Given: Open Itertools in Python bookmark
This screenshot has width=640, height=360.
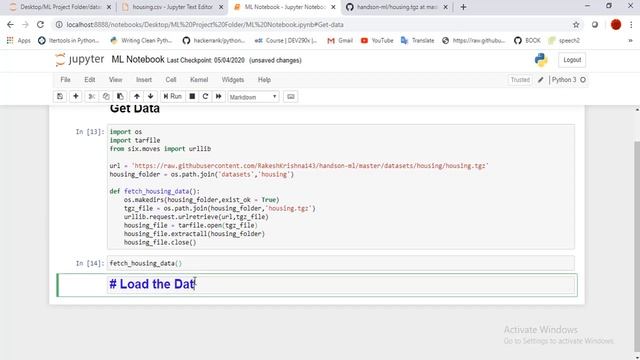Looking at the screenshot, I should [69, 40].
